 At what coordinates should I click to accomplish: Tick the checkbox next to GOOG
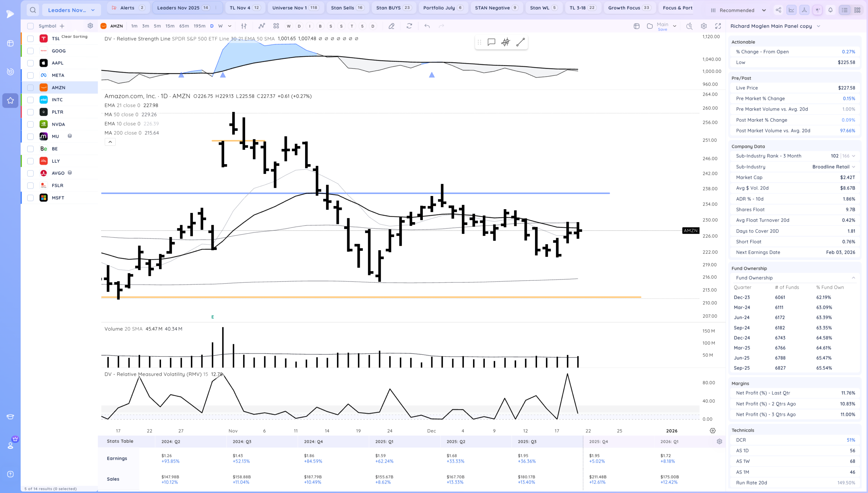point(31,51)
